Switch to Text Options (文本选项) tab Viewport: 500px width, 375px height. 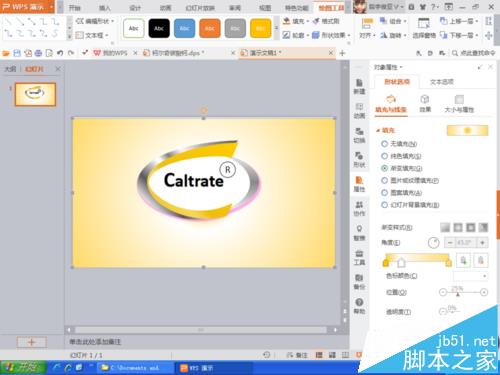coord(442,82)
